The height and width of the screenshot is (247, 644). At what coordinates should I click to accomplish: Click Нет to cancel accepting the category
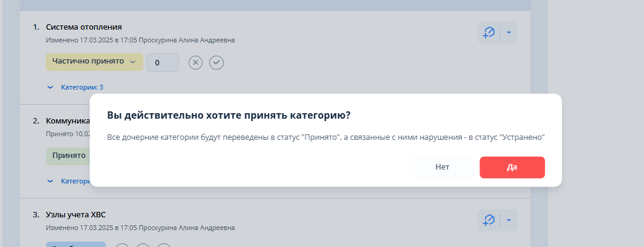tap(442, 168)
